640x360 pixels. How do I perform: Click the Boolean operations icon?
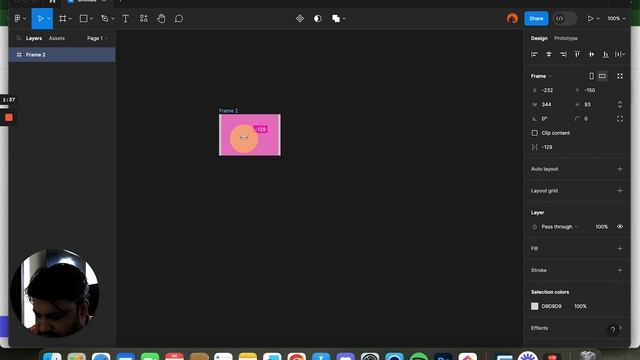coord(336,18)
